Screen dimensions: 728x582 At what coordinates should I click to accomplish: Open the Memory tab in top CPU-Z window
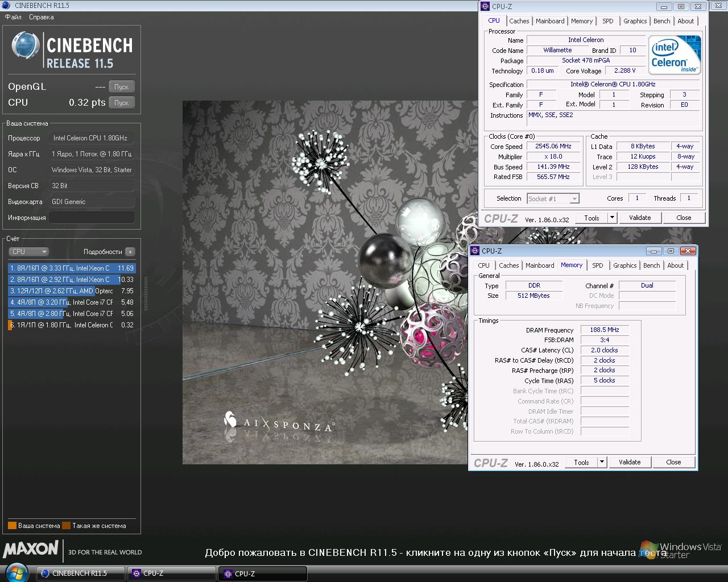582,21
